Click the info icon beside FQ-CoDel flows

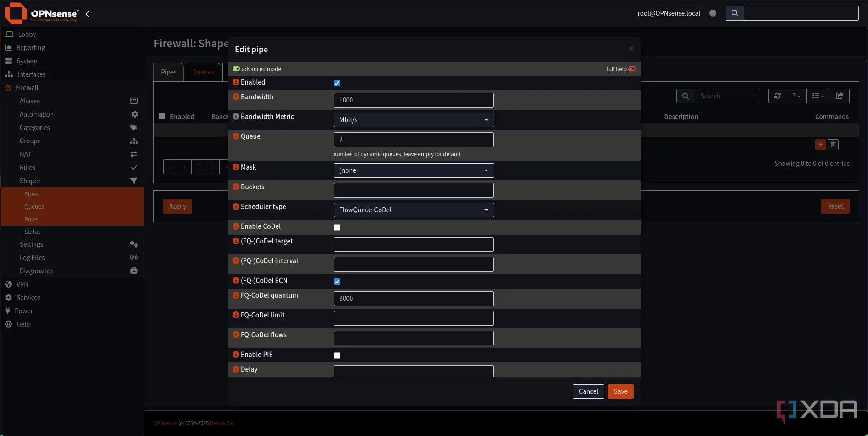[x=236, y=335]
